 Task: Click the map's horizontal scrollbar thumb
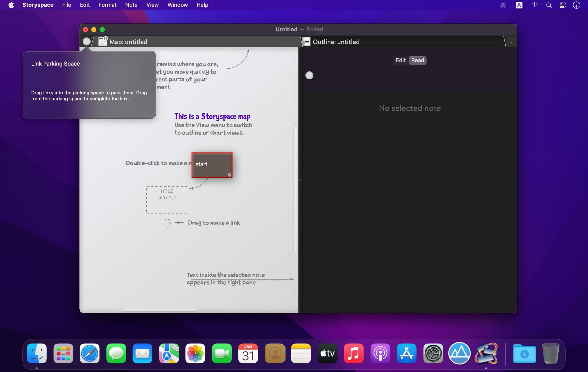159,310
